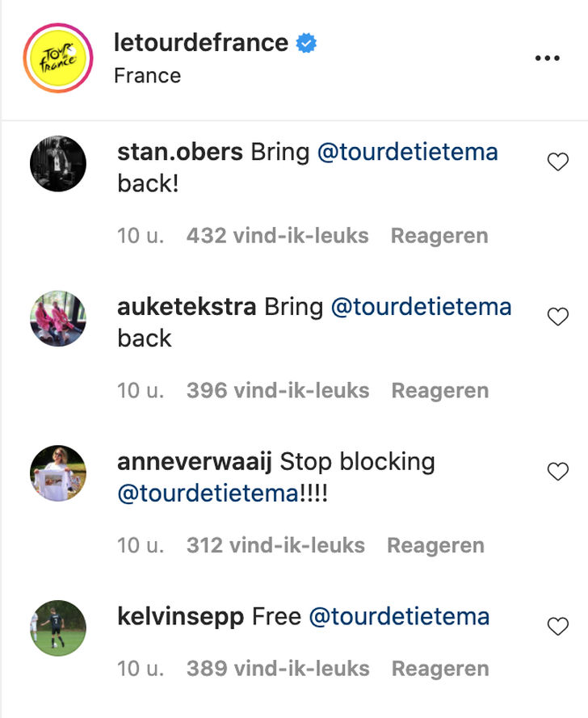
Task: View the 312 vind-ik-leuks on anneverwaaij's comment
Action: [275, 545]
